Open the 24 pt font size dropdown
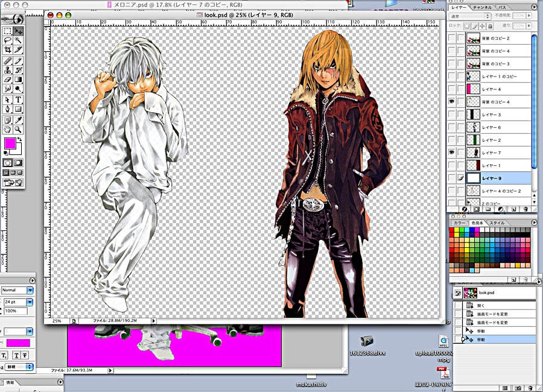The image size is (543, 392). [x=30, y=302]
